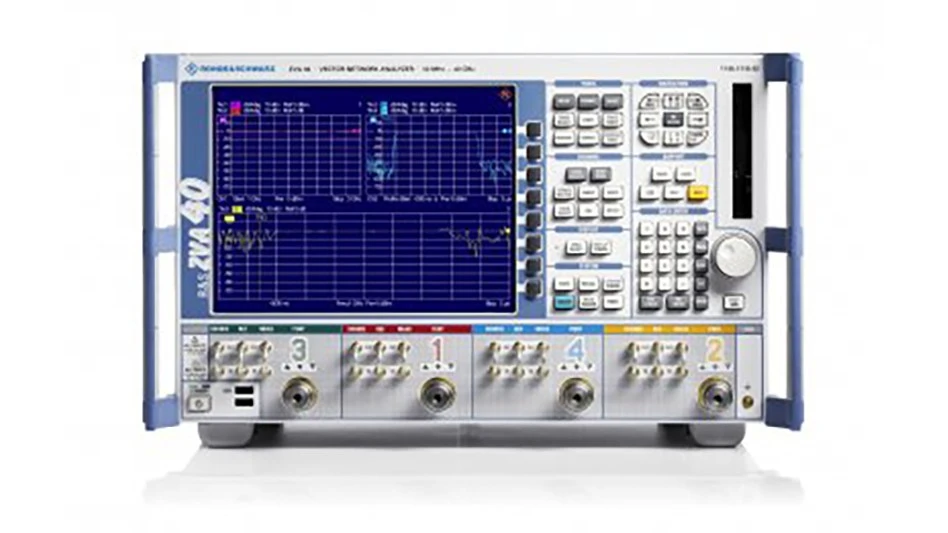Turn the large rotary knob
Viewport: 948px width, 533px height.
[x=736, y=255]
